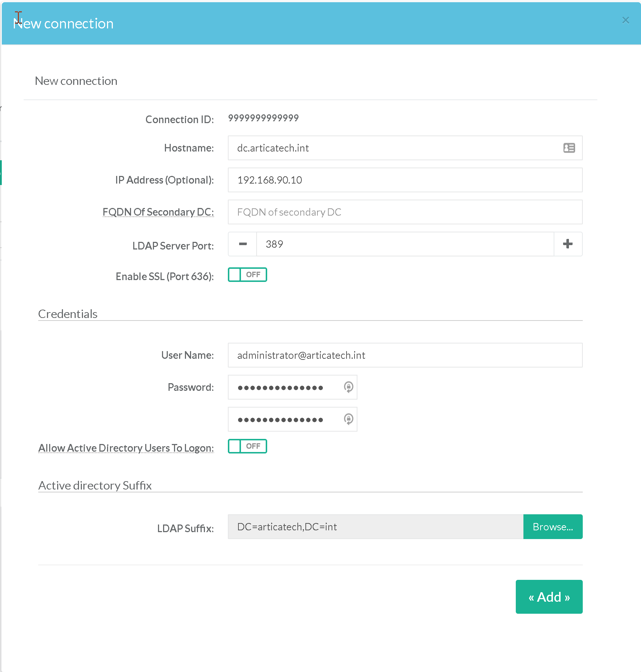Close the New connection dialog

(x=625, y=20)
